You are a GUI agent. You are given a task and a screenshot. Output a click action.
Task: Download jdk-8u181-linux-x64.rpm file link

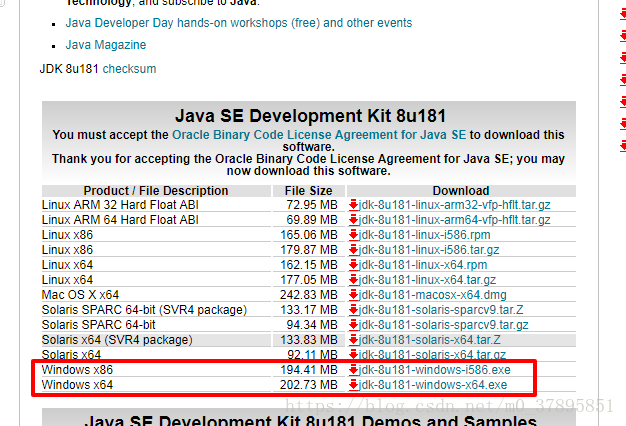(423, 265)
